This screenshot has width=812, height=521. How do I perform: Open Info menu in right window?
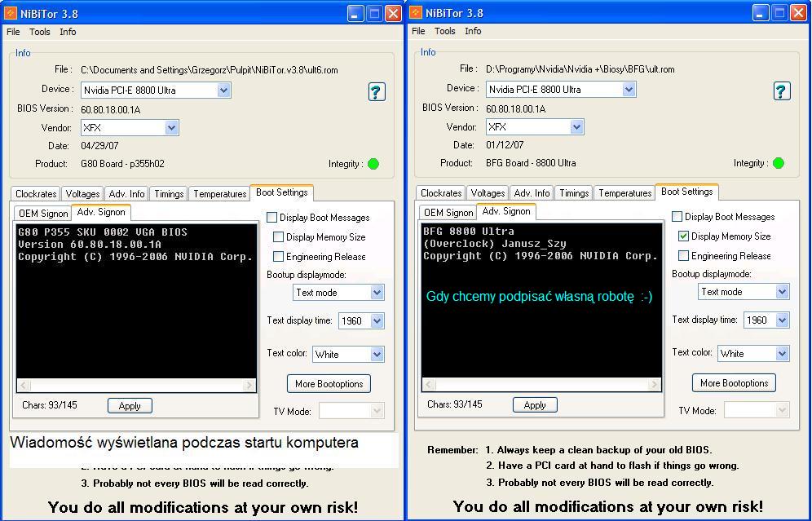coord(473,31)
